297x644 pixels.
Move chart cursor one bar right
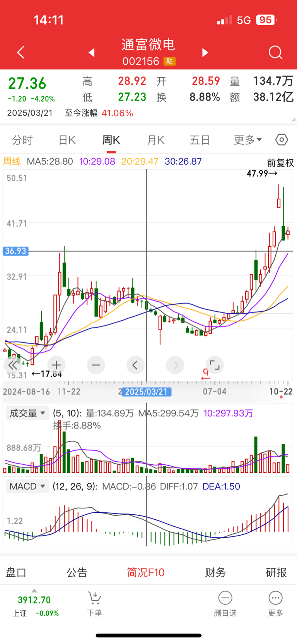(175, 365)
